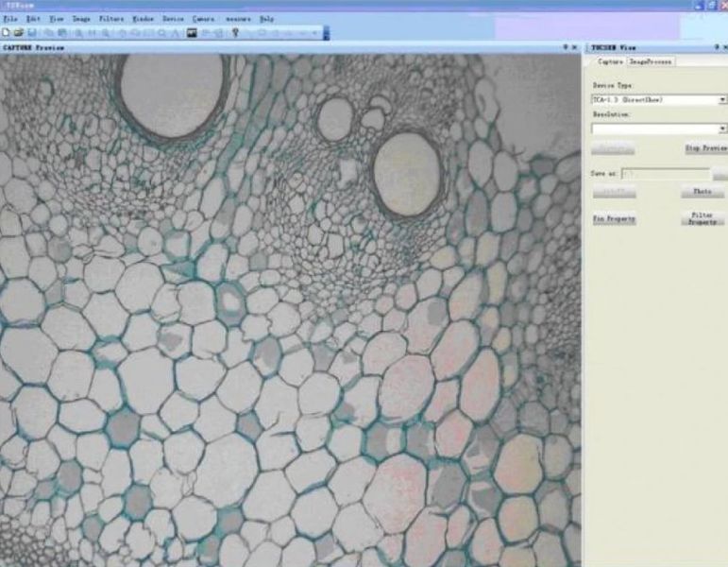
Task: Expand the Device Type dropdown
Action: pyautogui.click(x=722, y=99)
